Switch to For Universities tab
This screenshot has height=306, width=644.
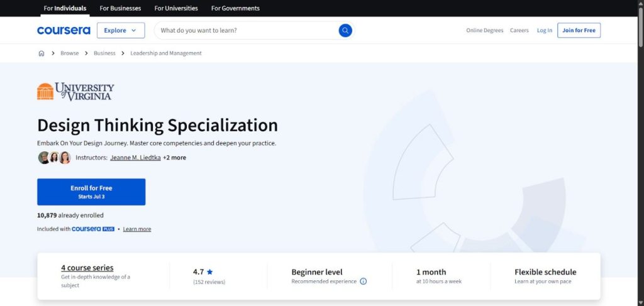(176, 8)
